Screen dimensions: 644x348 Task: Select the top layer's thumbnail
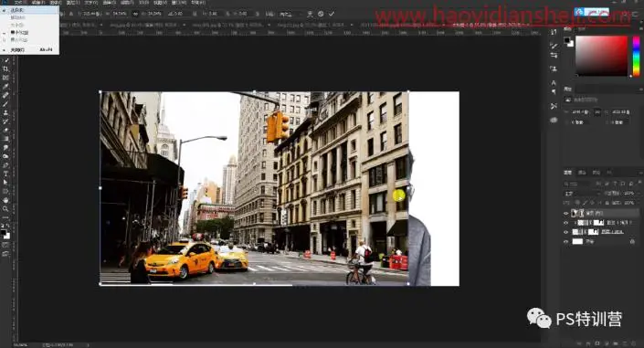tap(575, 213)
